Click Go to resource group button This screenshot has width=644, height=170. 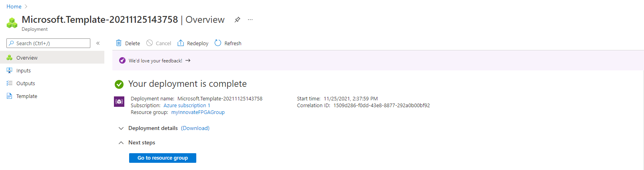[x=163, y=158]
